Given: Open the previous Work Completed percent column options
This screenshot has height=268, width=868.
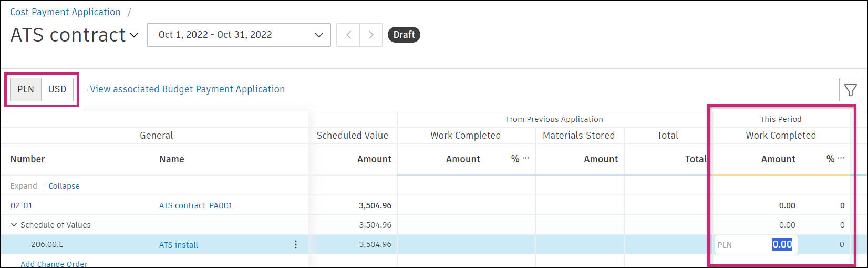Looking at the screenshot, I should tap(526, 158).
